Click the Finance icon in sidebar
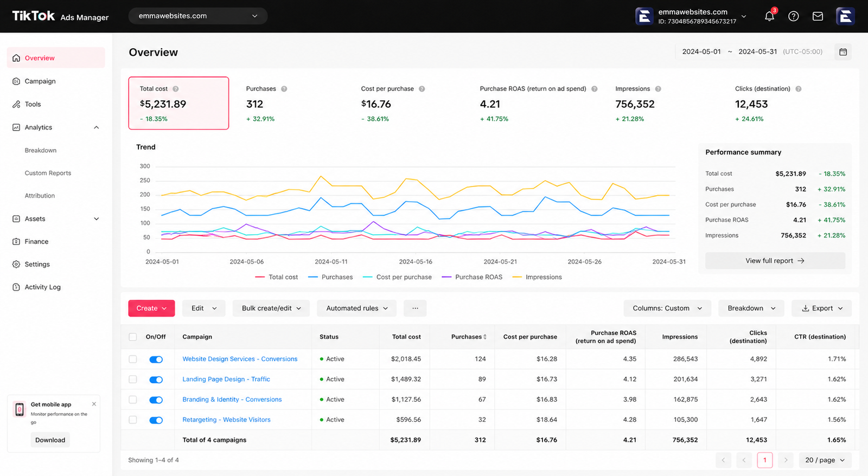The width and height of the screenshot is (868, 476). 16,242
